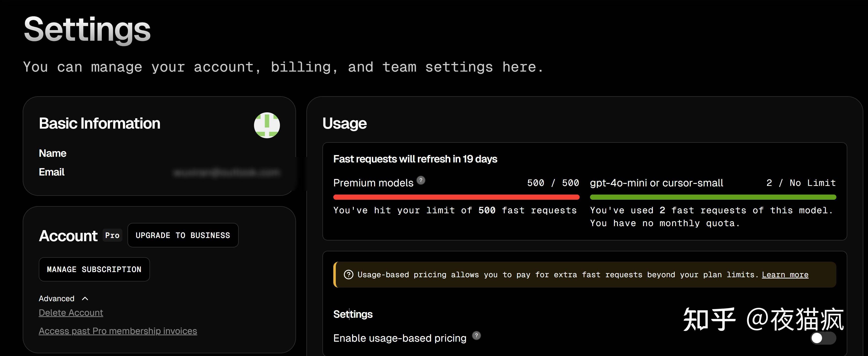Screen dimensions: 868x356
Task: Toggle Enable usage-based pricing switch
Action: pyautogui.click(x=823, y=338)
